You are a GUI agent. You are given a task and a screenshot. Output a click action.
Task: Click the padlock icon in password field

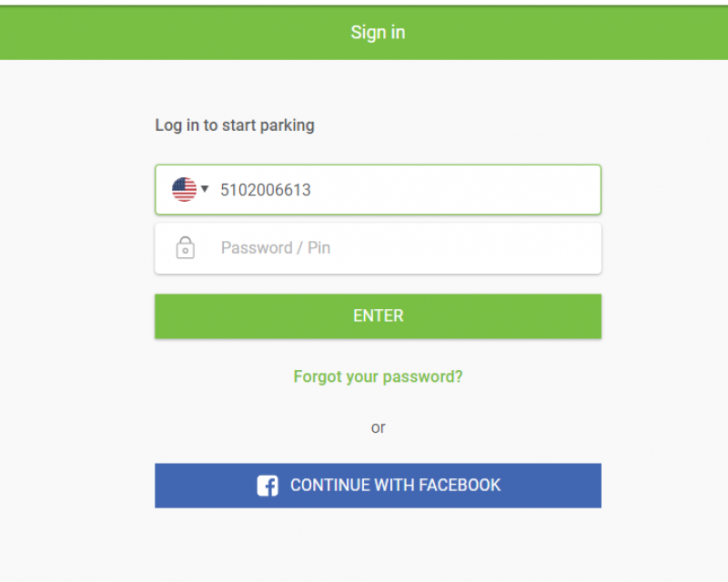click(x=185, y=247)
